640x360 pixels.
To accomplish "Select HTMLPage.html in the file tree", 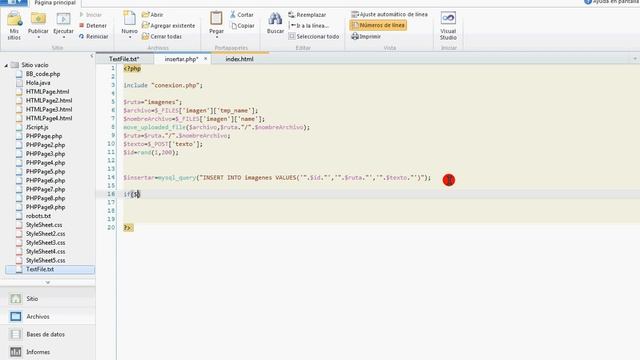I will point(47,92).
